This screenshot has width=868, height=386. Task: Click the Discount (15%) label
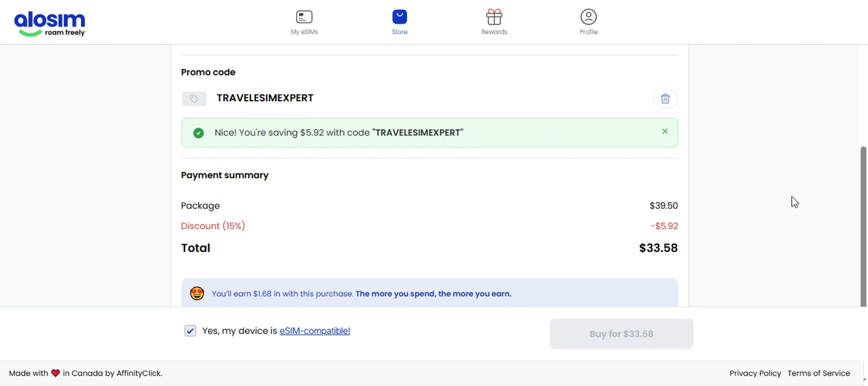(x=213, y=226)
